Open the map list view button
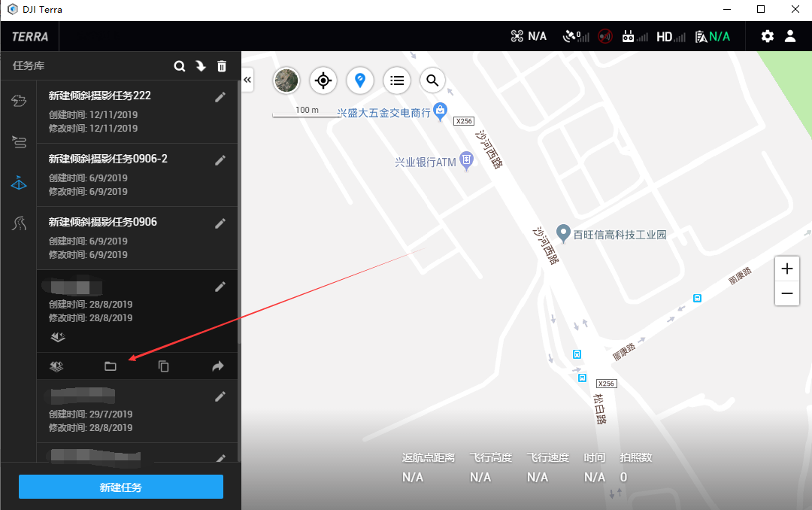The width and height of the screenshot is (812, 510). (396, 80)
